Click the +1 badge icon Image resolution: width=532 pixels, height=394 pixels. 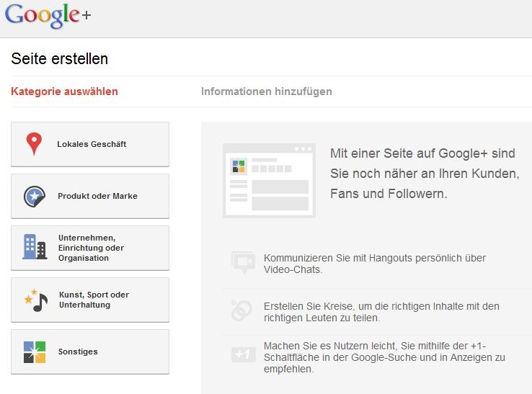(241, 354)
